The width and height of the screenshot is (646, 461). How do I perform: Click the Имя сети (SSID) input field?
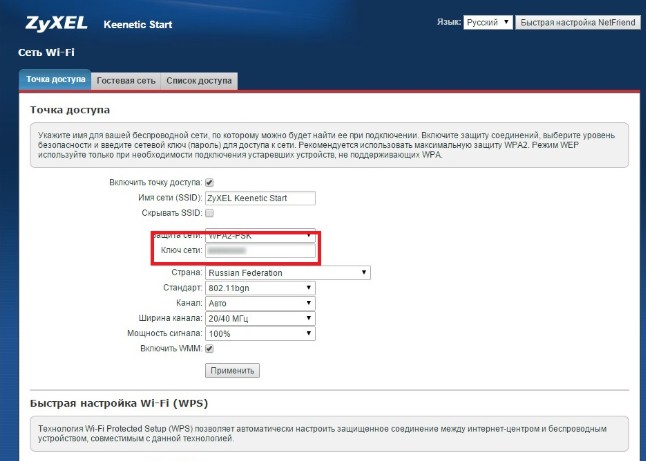(x=260, y=198)
